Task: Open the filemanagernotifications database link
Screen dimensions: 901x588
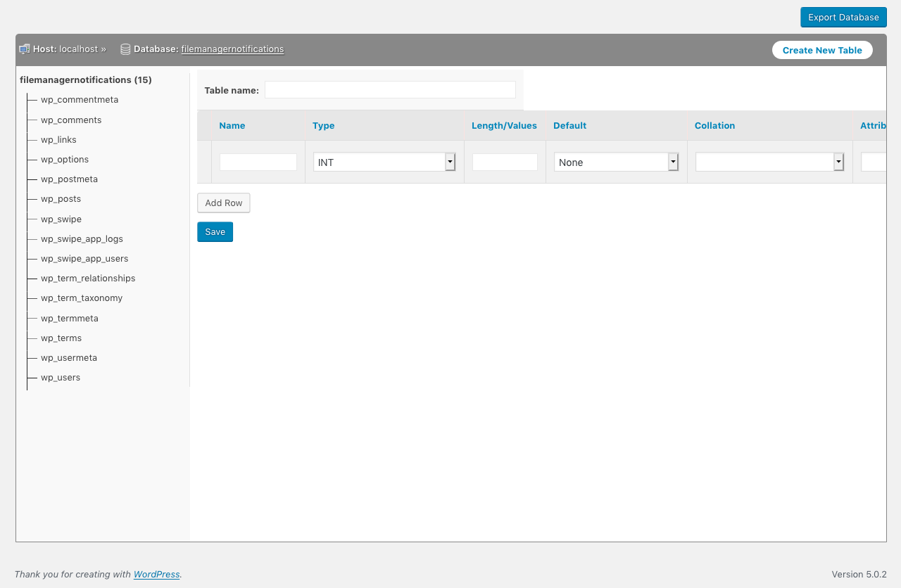Action: 232,49
